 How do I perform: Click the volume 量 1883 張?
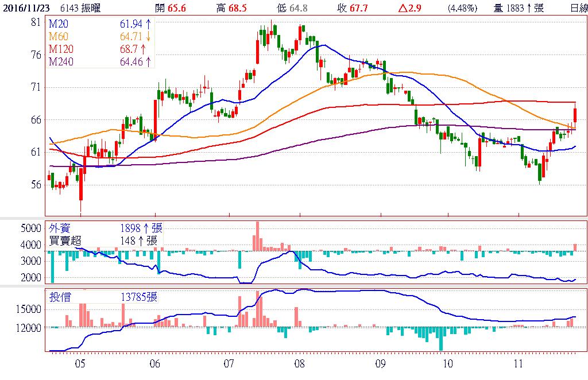tap(519, 8)
